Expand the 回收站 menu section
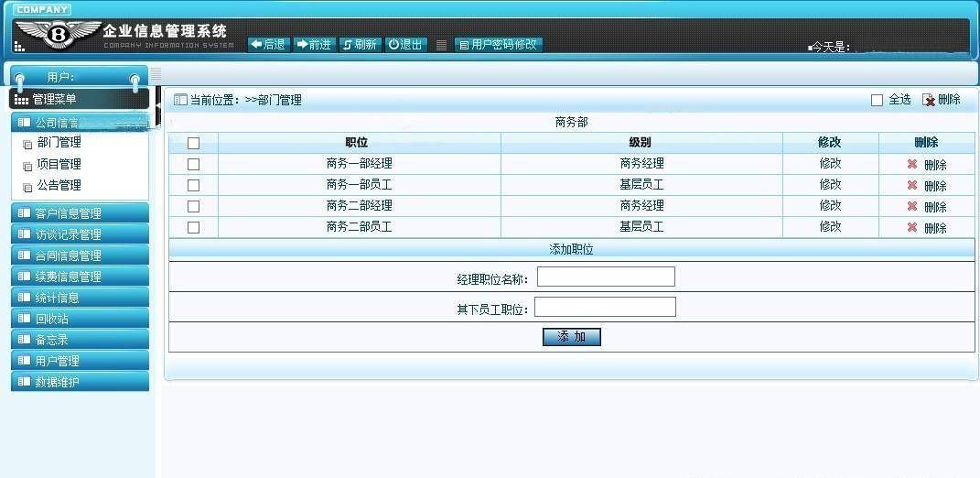This screenshot has height=478, width=980. [80, 319]
